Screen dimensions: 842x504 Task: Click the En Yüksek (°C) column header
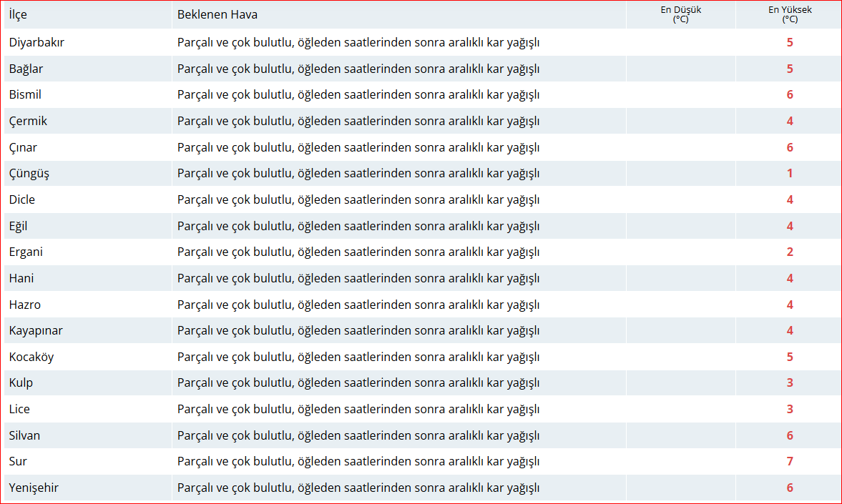click(x=790, y=15)
